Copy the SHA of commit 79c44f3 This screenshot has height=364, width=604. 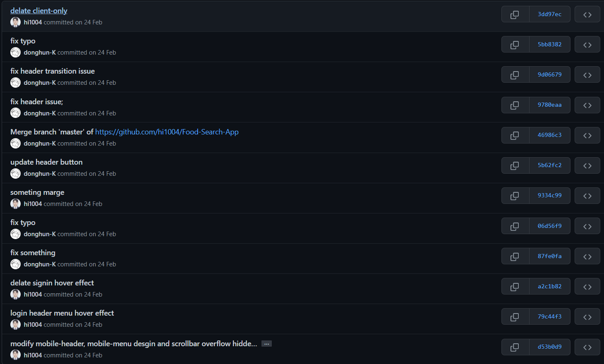click(x=515, y=317)
